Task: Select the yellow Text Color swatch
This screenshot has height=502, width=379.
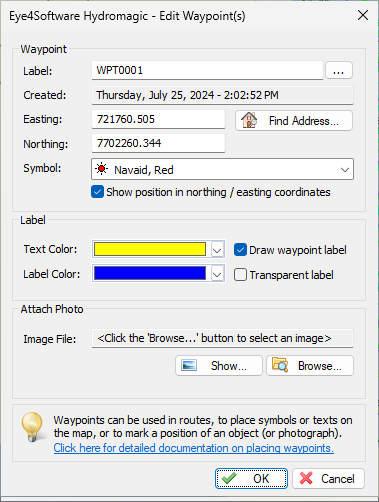Action: tap(150, 249)
